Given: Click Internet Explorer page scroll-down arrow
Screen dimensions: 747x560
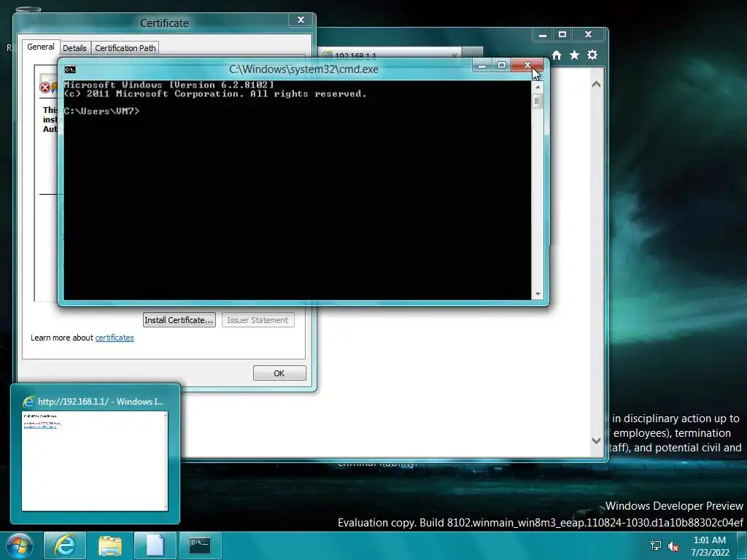Looking at the screenshot, I should point(596,440).
